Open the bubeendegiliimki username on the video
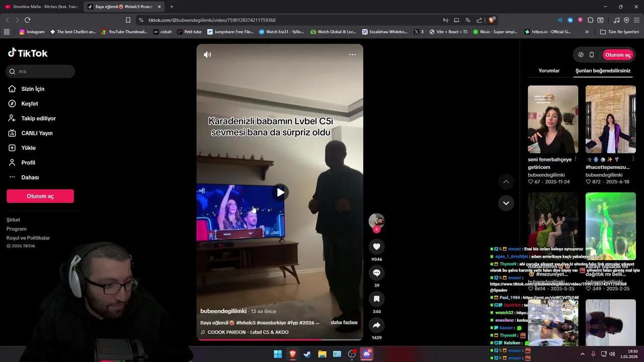 (223, 311)
